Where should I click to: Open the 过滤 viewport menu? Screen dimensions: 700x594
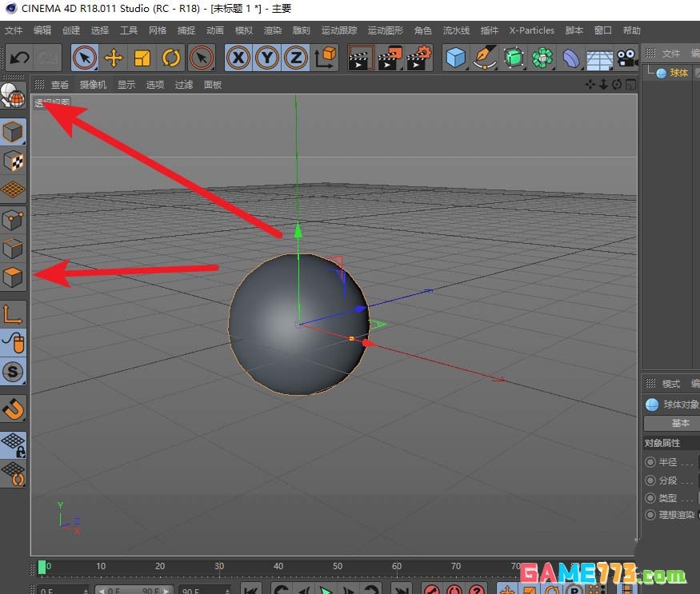184,85
